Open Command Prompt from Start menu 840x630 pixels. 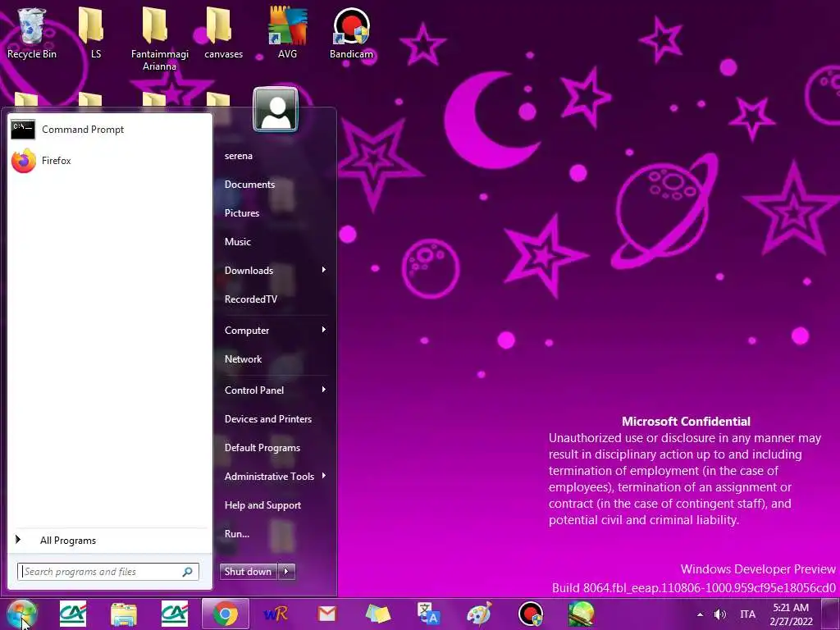pos(110,130)
